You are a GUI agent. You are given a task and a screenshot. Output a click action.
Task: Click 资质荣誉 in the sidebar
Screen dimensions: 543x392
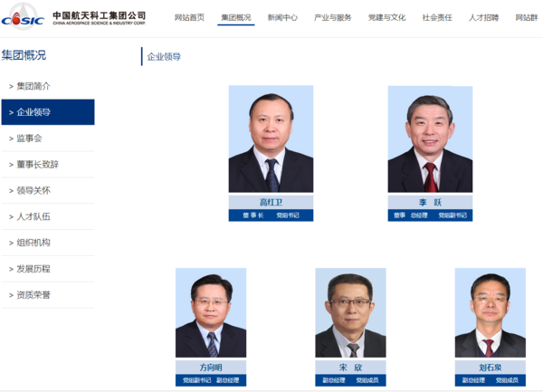pos(33,295)
